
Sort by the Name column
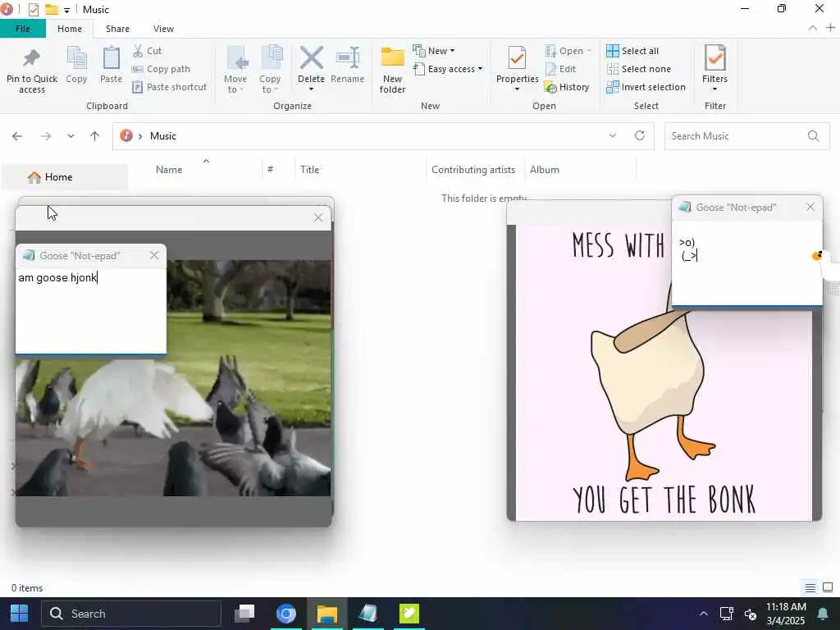(169, 170)
